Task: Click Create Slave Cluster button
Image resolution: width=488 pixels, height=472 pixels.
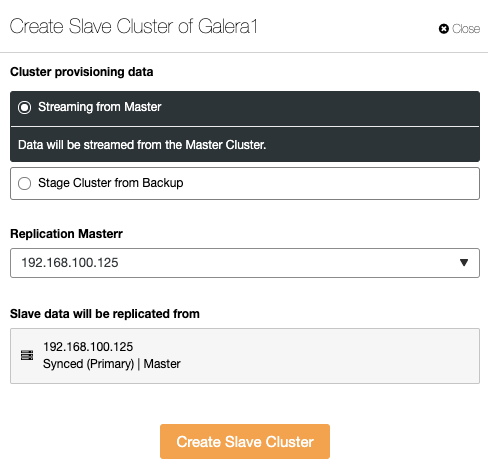Action: (x=245, y=441)
